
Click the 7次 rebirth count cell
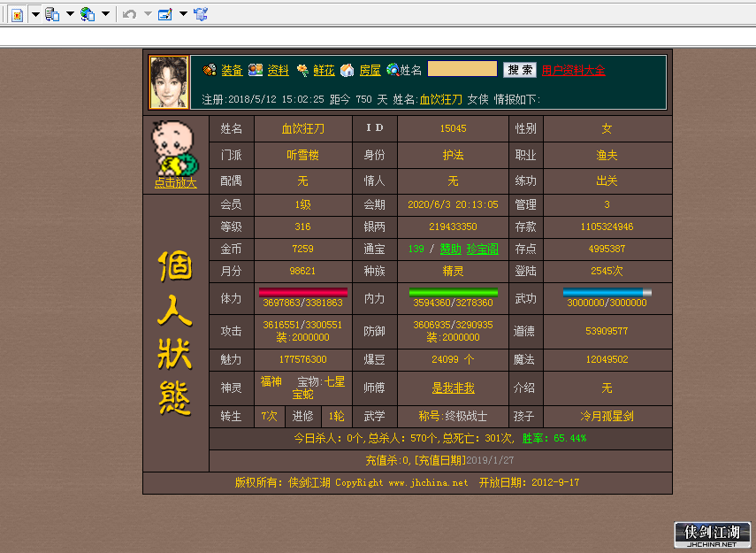(270, 417)
